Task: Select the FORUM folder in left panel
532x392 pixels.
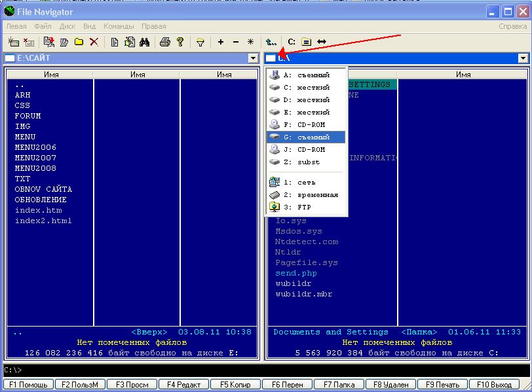Action: [28, 116]
